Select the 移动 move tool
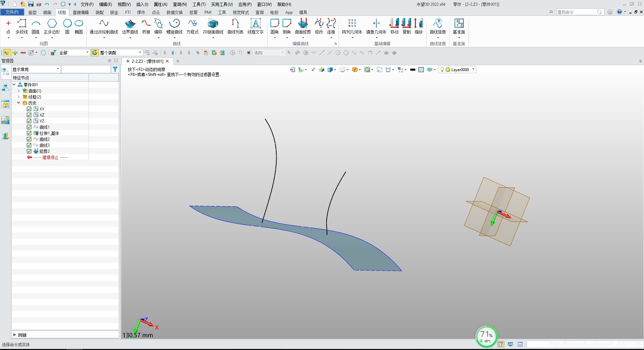 click(x=395, y=26)
